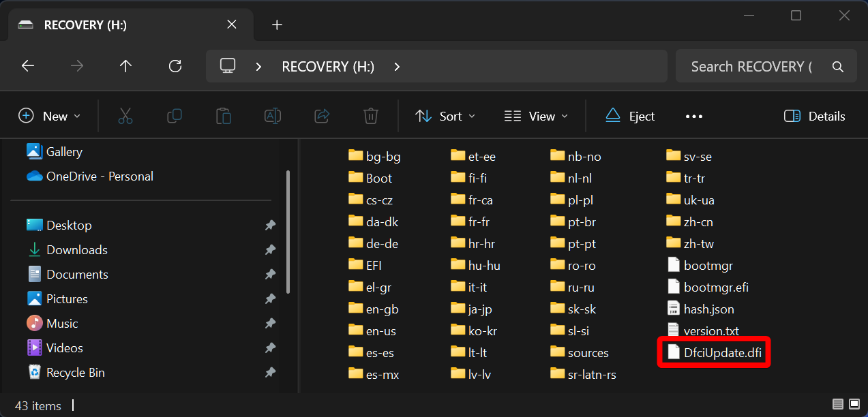
Task: Switch to compact details view from status bar
Action: tap(837, 405)
